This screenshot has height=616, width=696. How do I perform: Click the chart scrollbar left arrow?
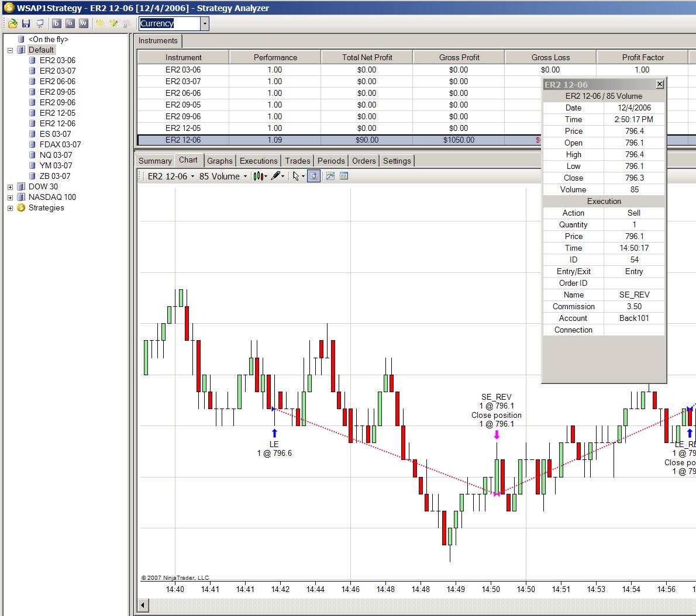143,605
